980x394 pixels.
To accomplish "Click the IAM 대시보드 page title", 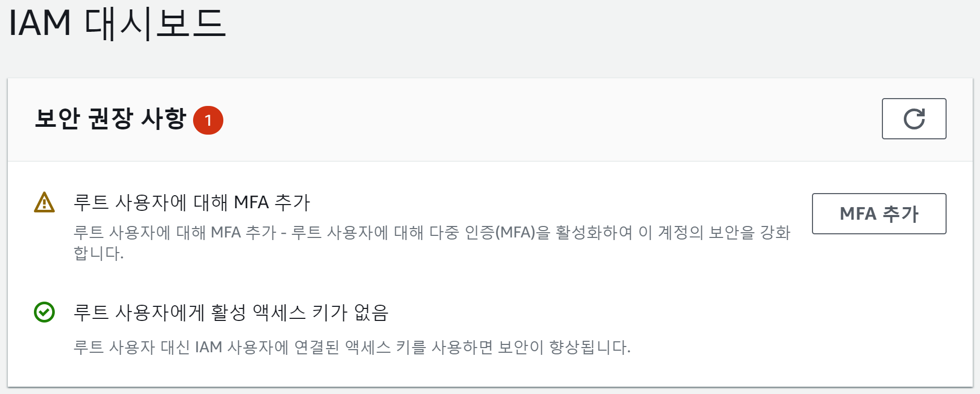I will coord(118,23).
